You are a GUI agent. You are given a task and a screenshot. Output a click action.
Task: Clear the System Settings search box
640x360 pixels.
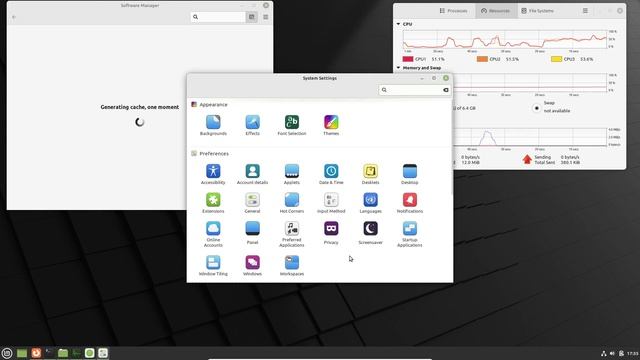446,90
